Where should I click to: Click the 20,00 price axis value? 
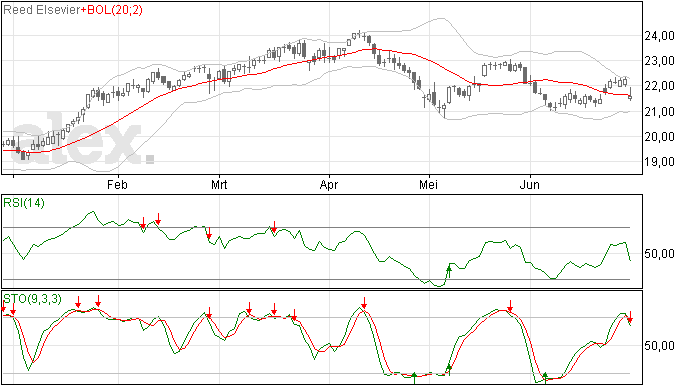pos(659,137)
